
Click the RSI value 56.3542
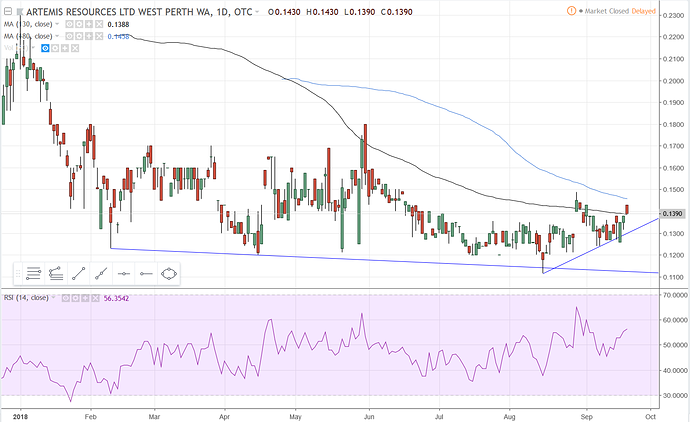click(x=116, y=298)
